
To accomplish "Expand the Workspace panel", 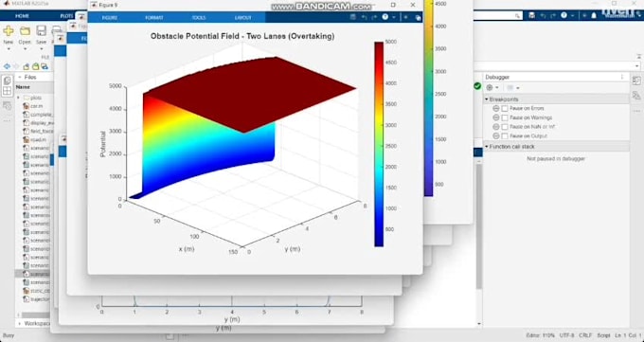I will coord(19,323).
